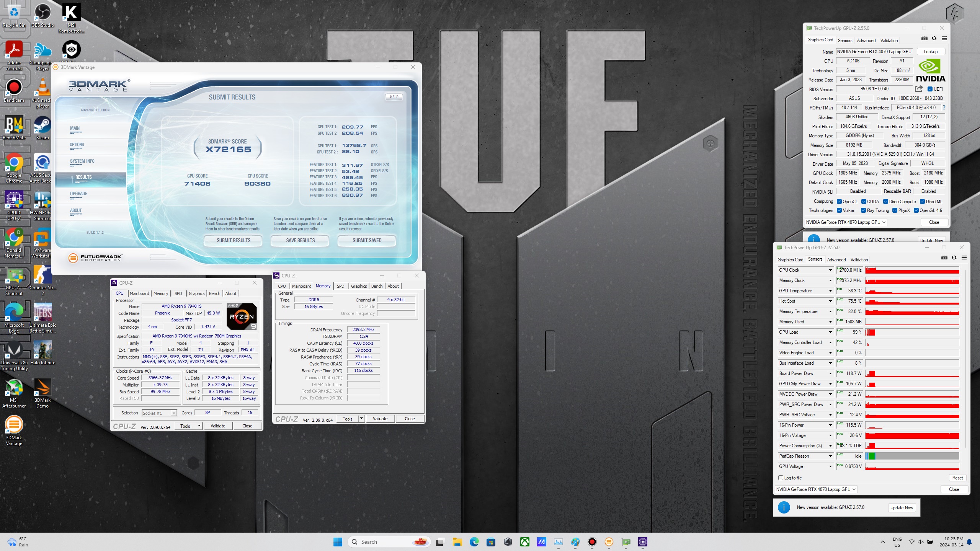The image size is (980, 551).
Task: Expand GPU selection dropdown in Graphics Card window
Action: click(x=846, y=222)
